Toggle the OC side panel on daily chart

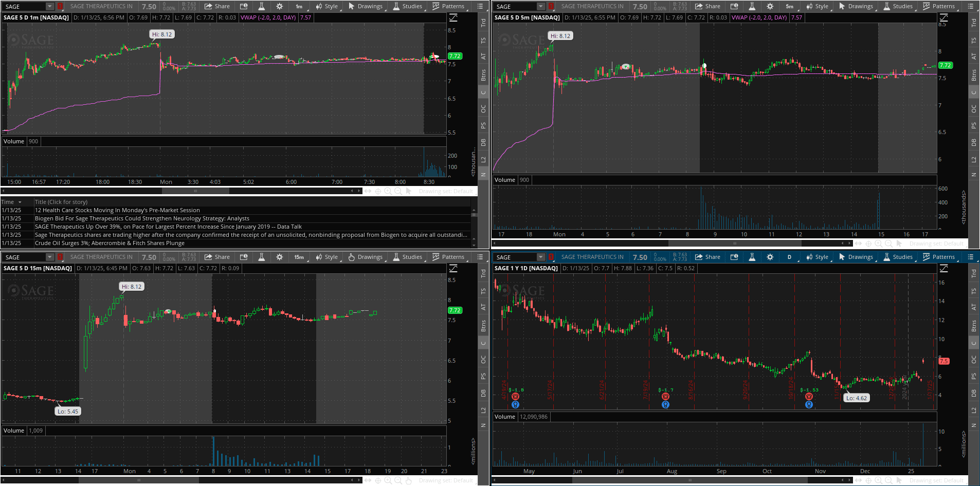(x=974, y=360)
